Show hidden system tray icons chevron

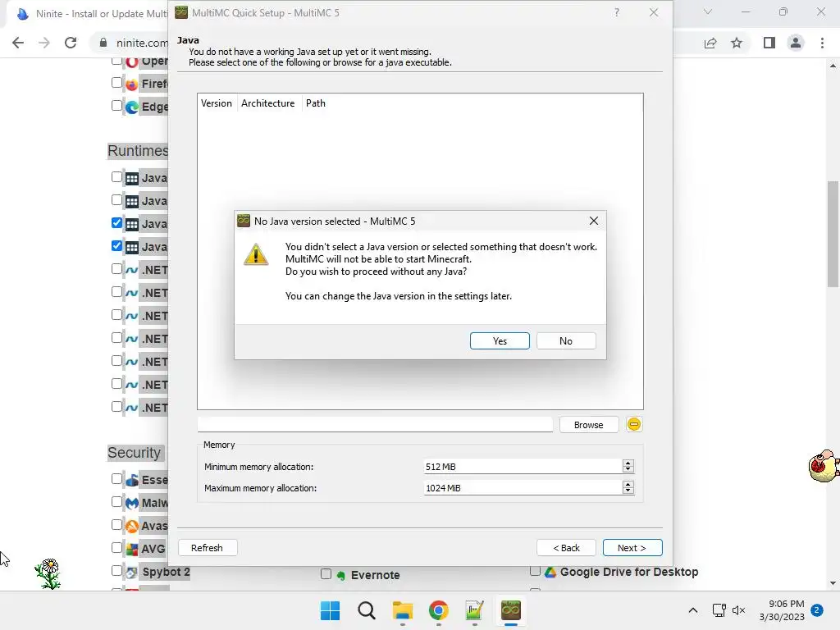click(692, 610)
